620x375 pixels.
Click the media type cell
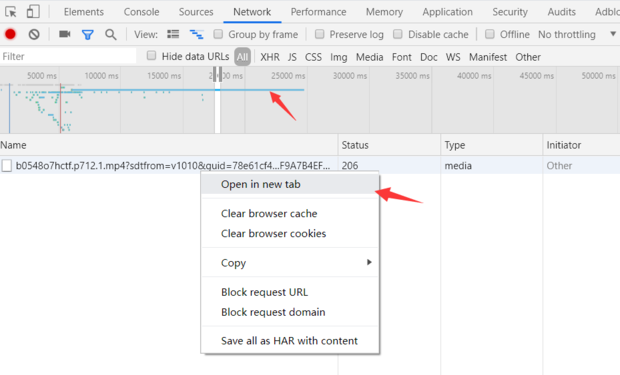coord(458,165)
